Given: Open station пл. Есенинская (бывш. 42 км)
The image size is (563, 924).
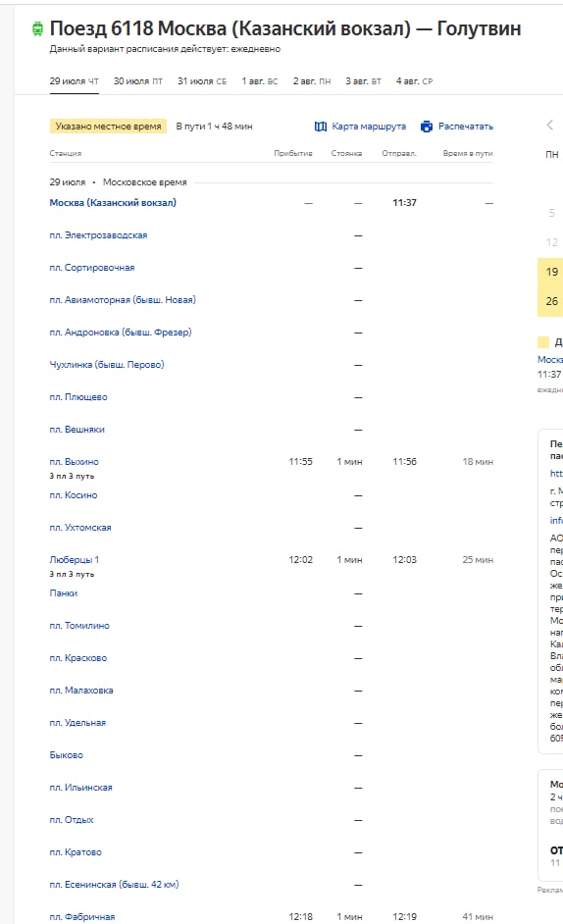Looking at the screenshot, I should pyautogui.click(x=115, y=885).
